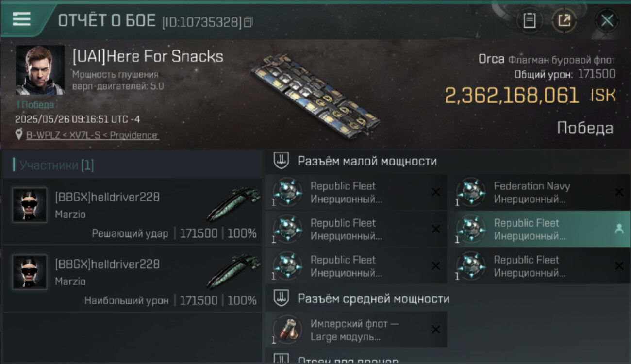Click the Marzio ship icon for top damage
631x364 pixels.
coord(233,272)
